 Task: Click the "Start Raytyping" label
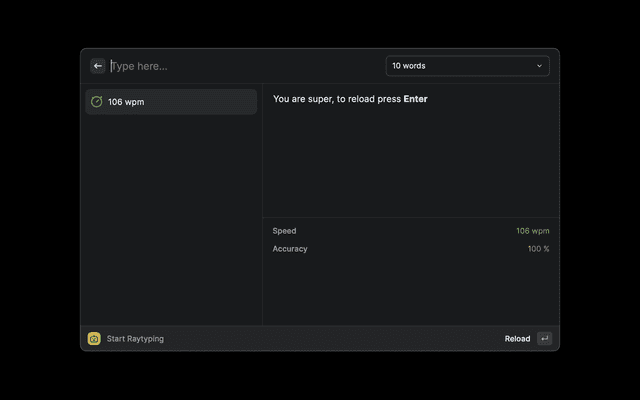coord(135,339)
